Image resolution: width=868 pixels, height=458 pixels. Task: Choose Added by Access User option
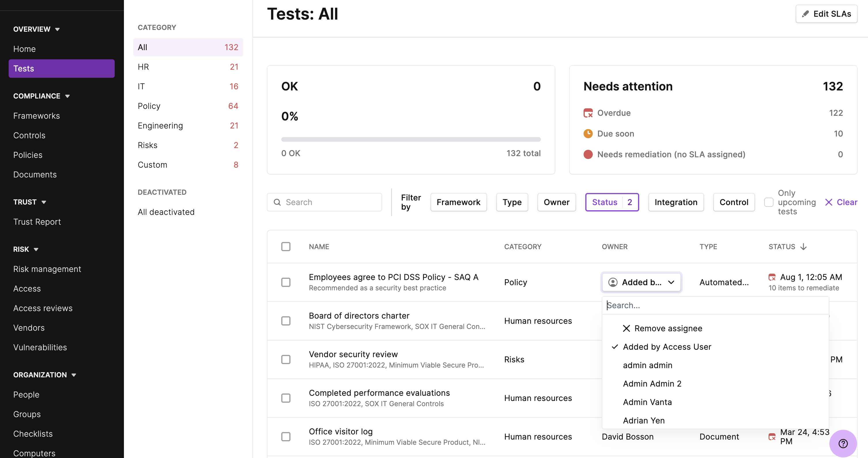pyautogui.click(x=715, y=347)
